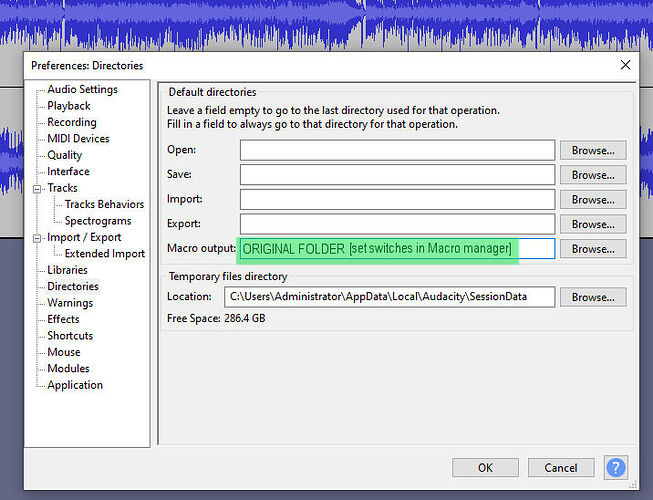Focus the Import directory field
653x500 pixels.
tap(397, 199)
